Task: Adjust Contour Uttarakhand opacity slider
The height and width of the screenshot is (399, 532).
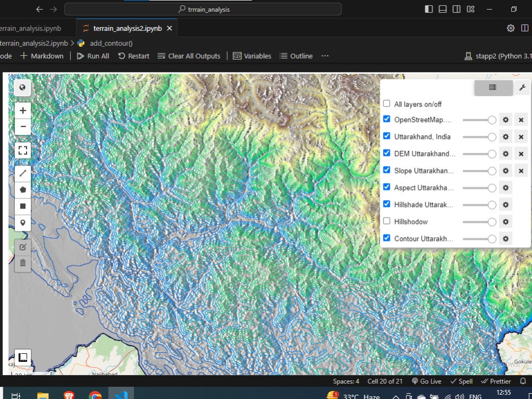Action: tap(479, 239)
